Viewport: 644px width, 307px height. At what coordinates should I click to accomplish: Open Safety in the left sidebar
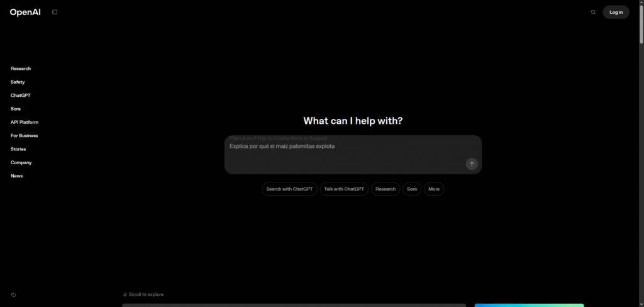coord(18,82)
